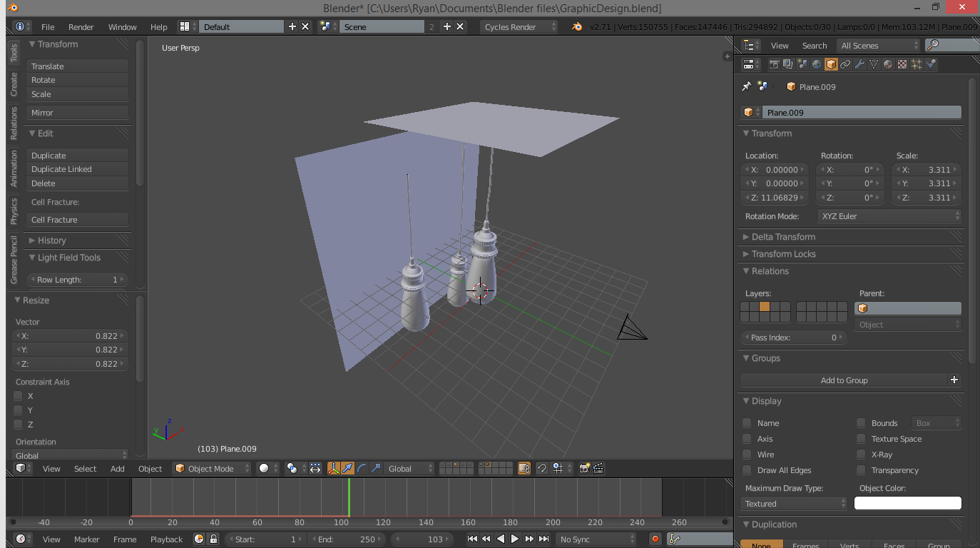Click the Mirror button
This screenshot has width=980, height=548.
(x=77, y=112)
